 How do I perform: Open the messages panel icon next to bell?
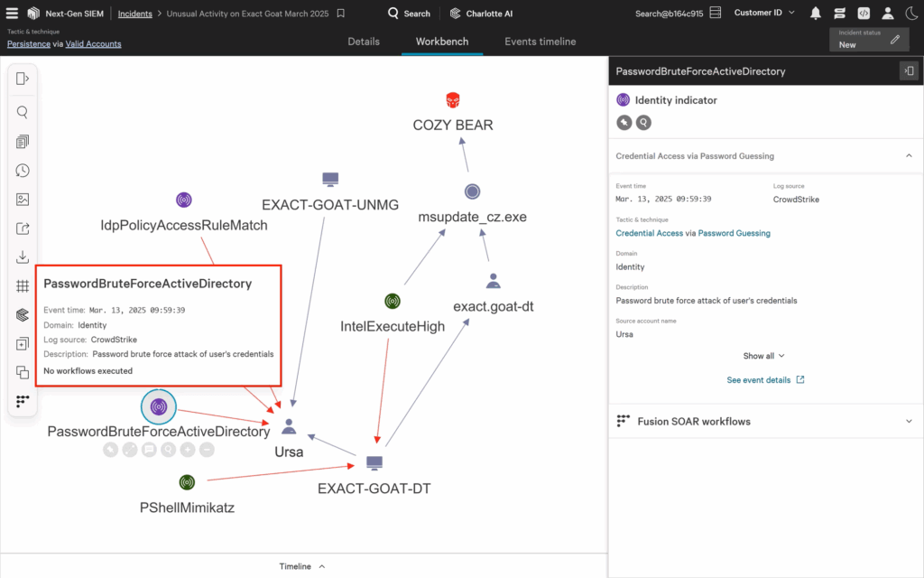click(840, 13)
